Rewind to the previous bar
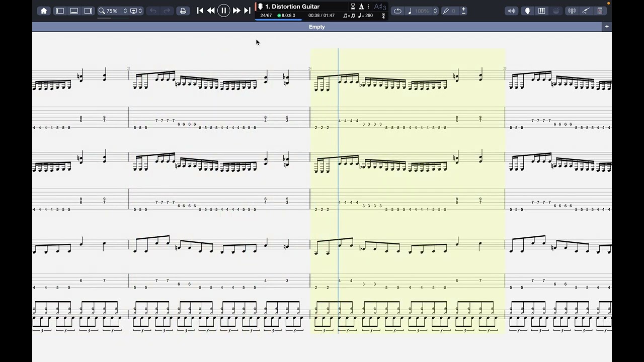 click(x=211, y=11)
